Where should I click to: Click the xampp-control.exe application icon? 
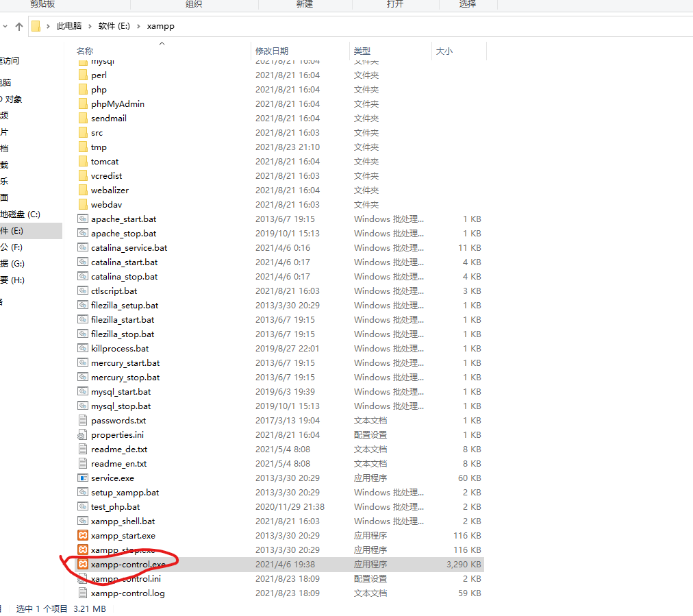pyautogui.click(x=83, y=564)
